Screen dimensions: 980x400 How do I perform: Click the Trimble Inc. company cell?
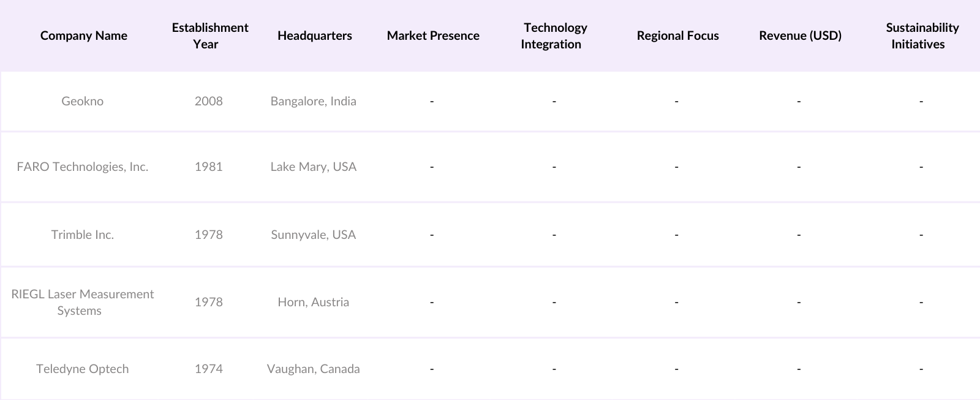point(83,235)
